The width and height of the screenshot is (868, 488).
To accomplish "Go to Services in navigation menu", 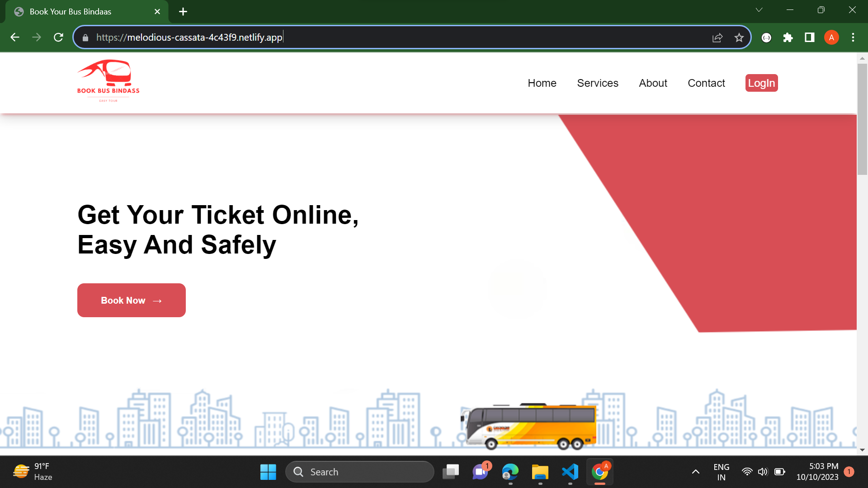I will 597,83.
